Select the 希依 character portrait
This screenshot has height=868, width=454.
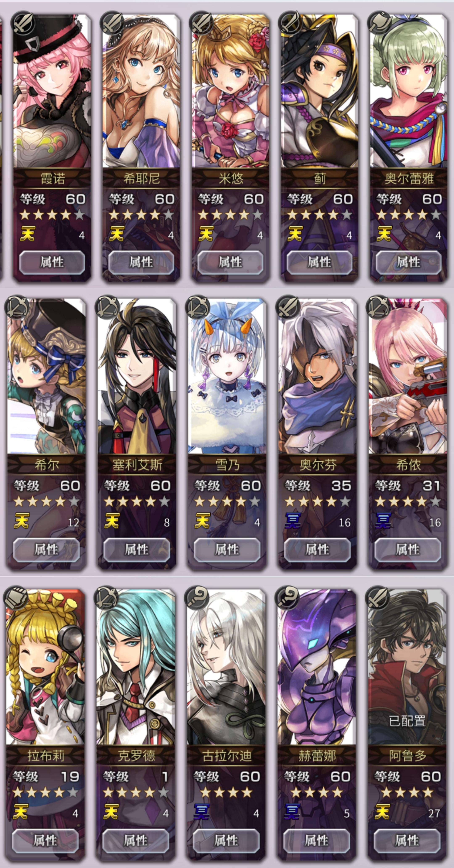pos(408,376)
